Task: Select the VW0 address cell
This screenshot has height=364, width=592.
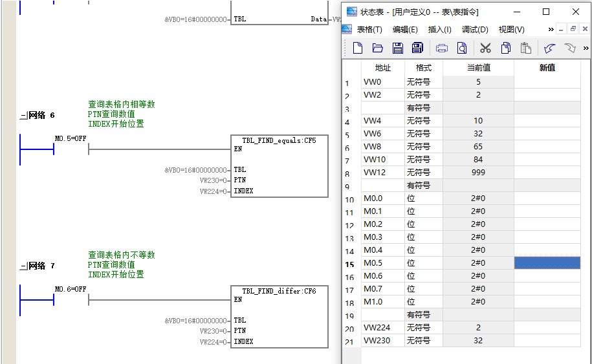Action: coord(383,82)
